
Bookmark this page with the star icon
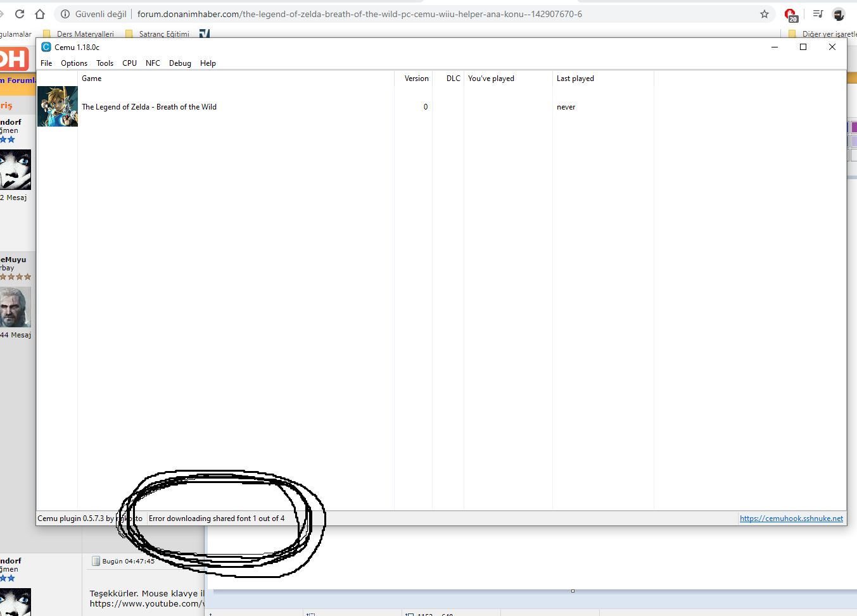[x=765, y=14]
